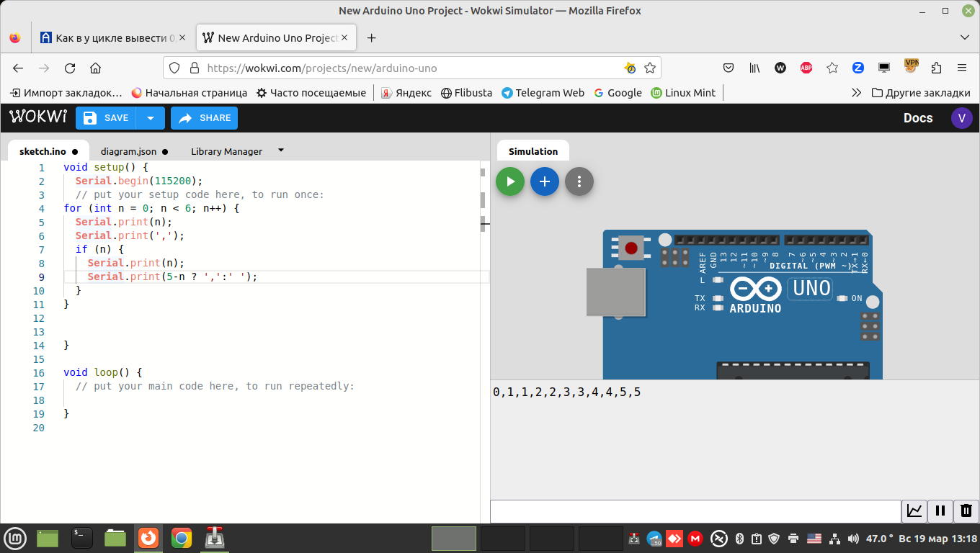This screenshot has height=553, width=980.
Task: Launch the terminal from taskbar
Action: [x=82, y=538]
